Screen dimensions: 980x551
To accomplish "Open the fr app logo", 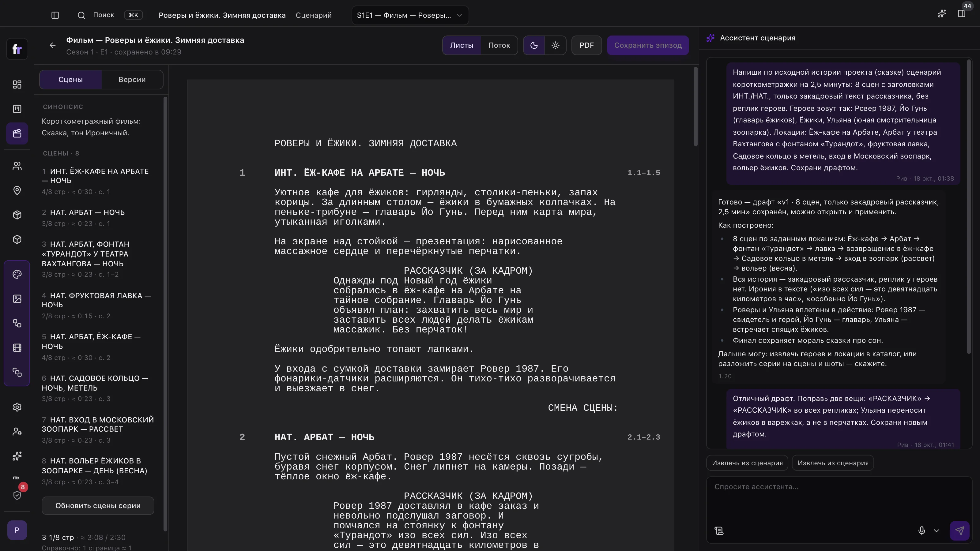I will (17, 49).
